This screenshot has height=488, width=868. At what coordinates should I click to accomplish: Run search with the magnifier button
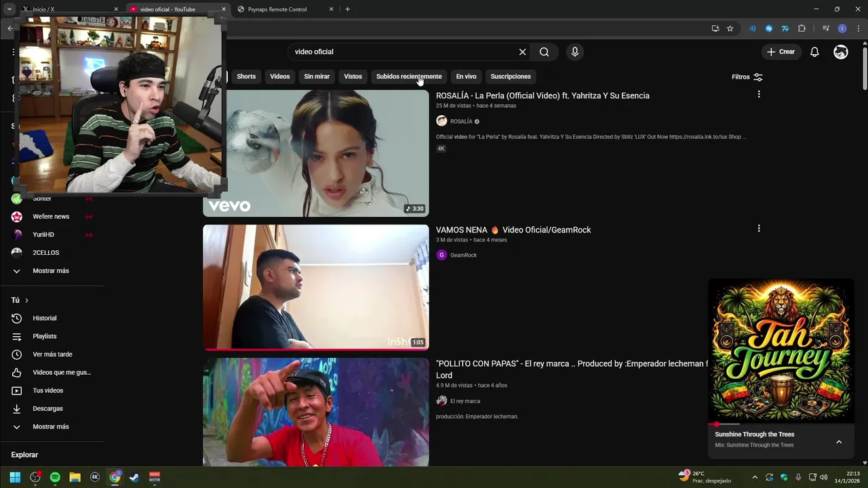coord(545,52)
